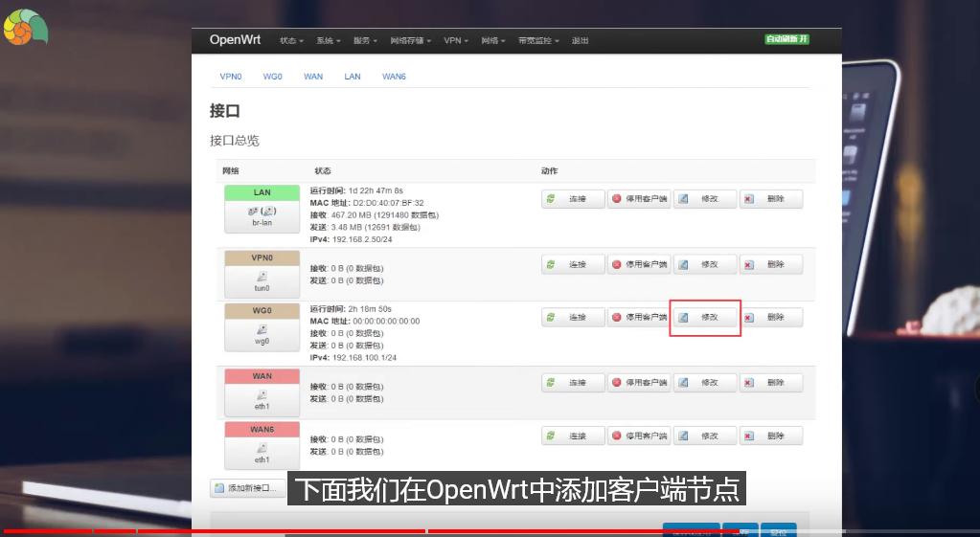Click the WG0 MAC address 00:00:00:00:00:00
Viewport: 980px width, 537px height.
coord(386,321)
